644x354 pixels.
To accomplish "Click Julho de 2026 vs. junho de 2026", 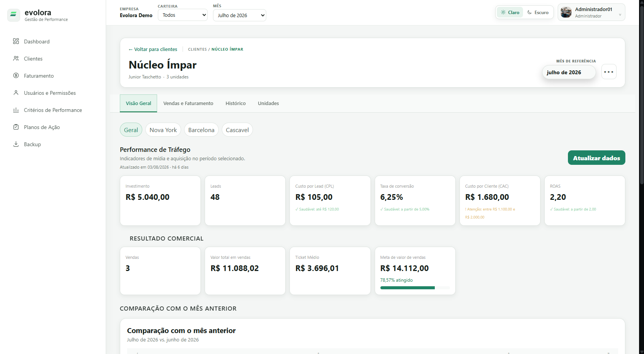I will click(x=163, y=340).
